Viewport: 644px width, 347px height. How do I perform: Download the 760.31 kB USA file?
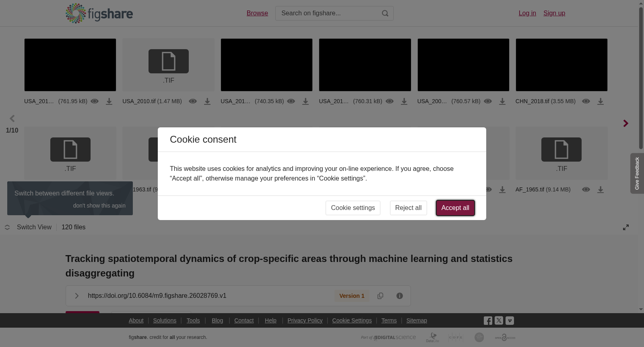point(404,102)
